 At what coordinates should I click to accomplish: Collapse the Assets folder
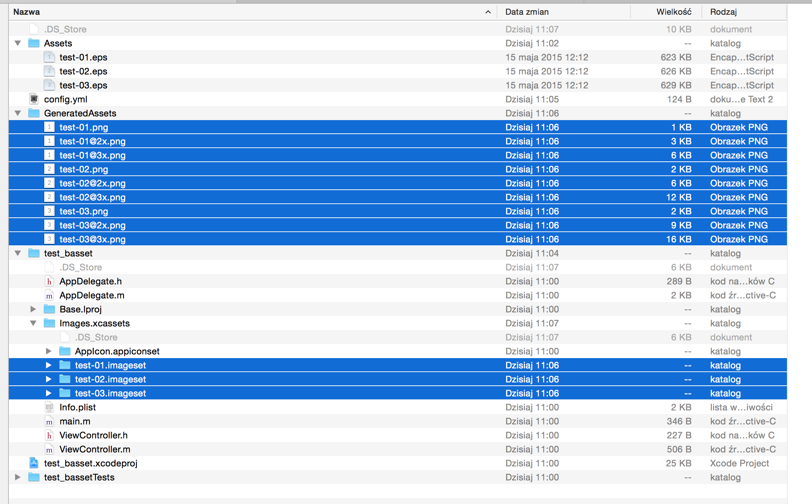tap(18, 43)
